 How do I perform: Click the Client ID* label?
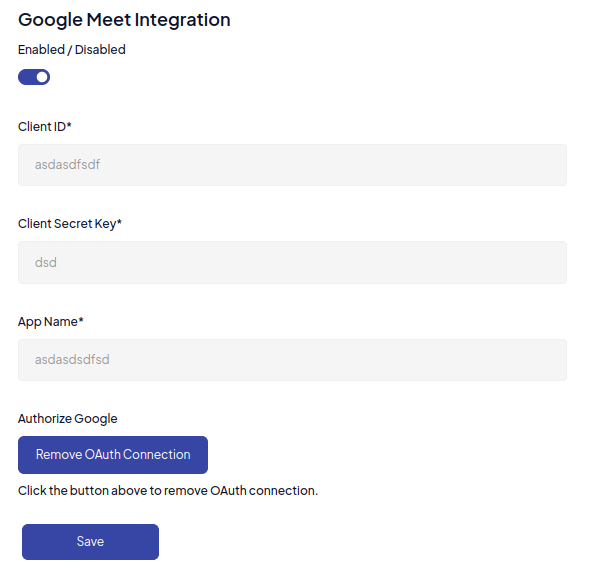coord(45,127)
